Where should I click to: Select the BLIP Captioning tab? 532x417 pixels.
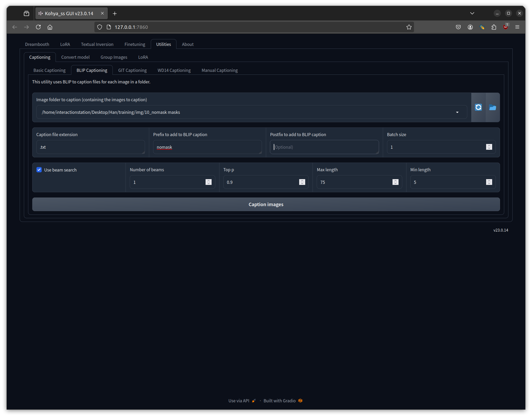point(92,70)
